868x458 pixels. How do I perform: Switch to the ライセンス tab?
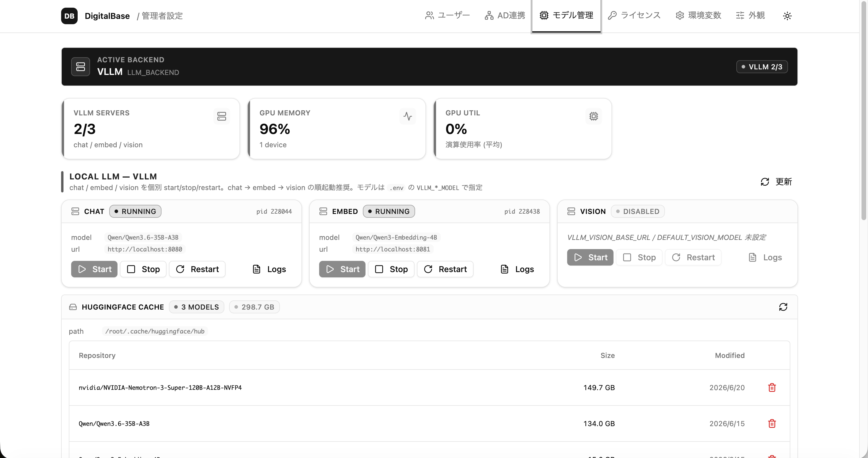[x=634, y=15]
